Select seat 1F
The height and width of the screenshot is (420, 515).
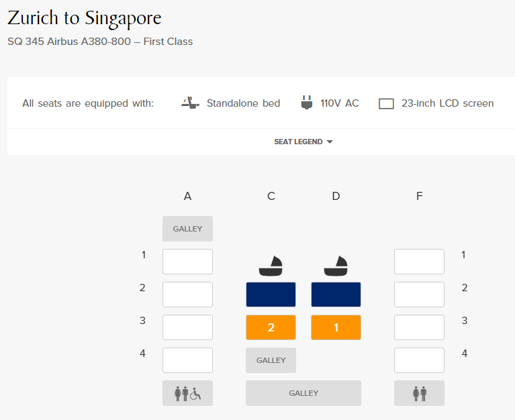click(420, 262)
